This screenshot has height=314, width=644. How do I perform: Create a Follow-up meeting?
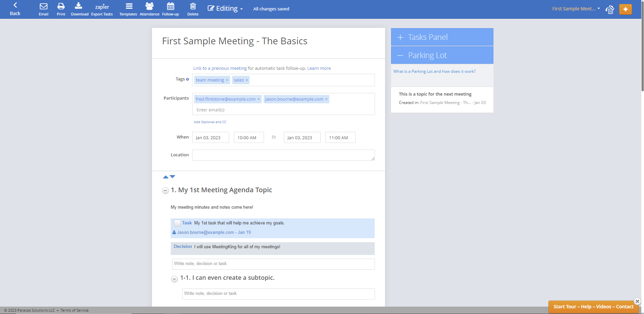[x=170, y=9]
